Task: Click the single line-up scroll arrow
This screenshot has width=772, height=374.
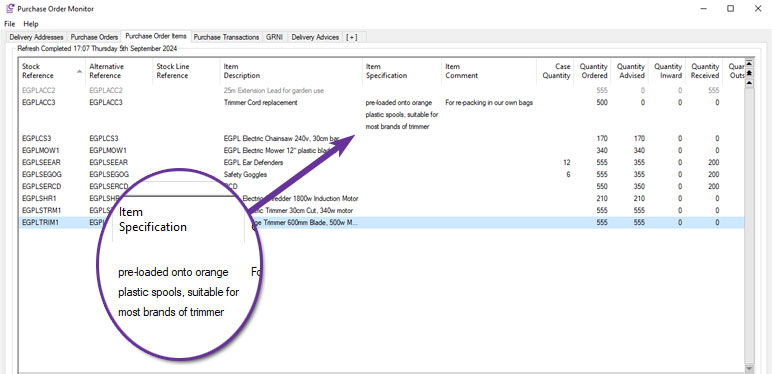Action: pos(749,83)
